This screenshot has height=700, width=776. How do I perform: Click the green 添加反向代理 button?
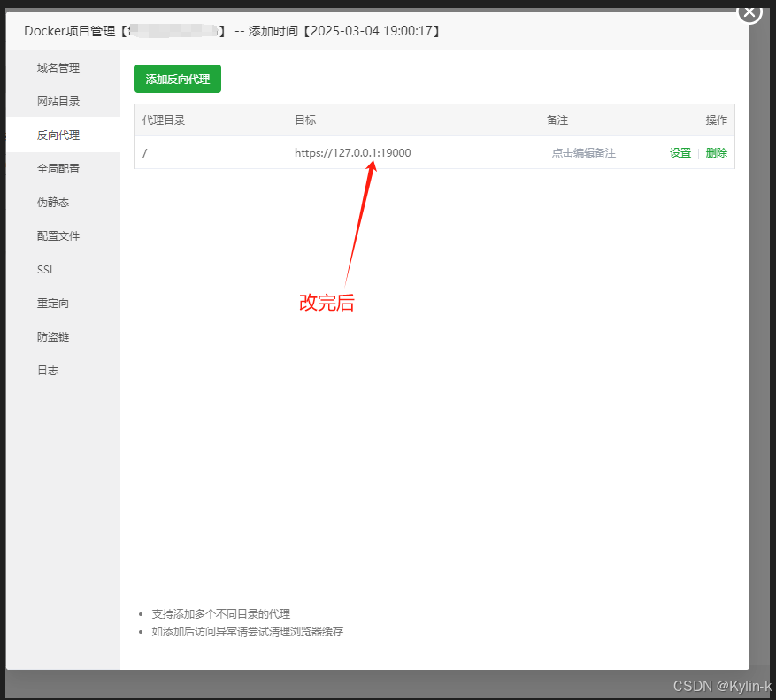pyautogui.click(x=178, y=79)
